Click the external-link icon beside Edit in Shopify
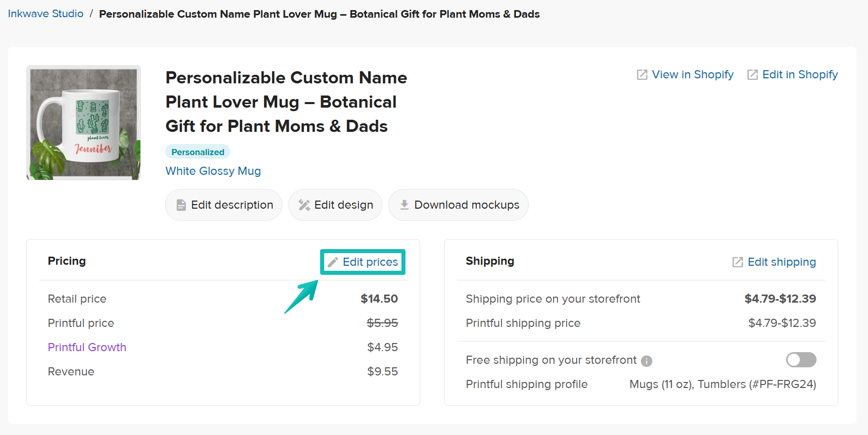 pos(752,75)
